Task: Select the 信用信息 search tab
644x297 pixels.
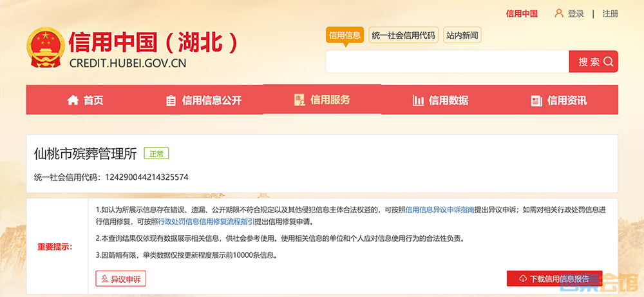Action: coord(345,35)
